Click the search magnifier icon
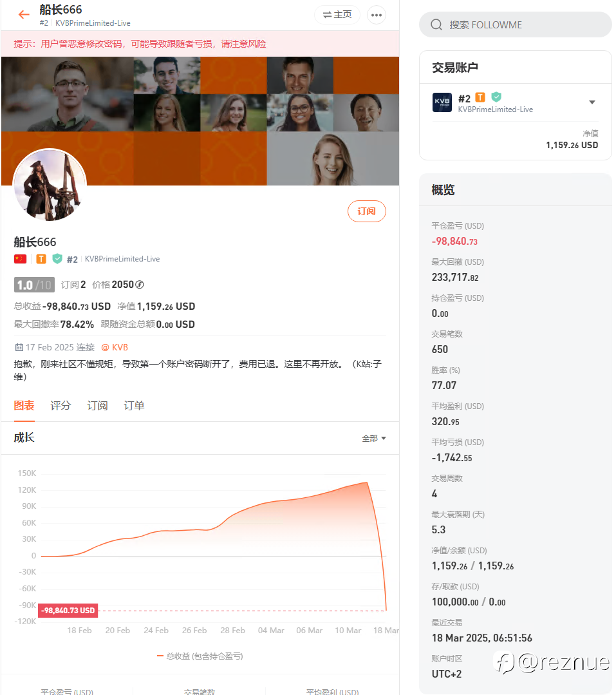The width and height of the screenshot is (616, 695). (x=436, y=24)
